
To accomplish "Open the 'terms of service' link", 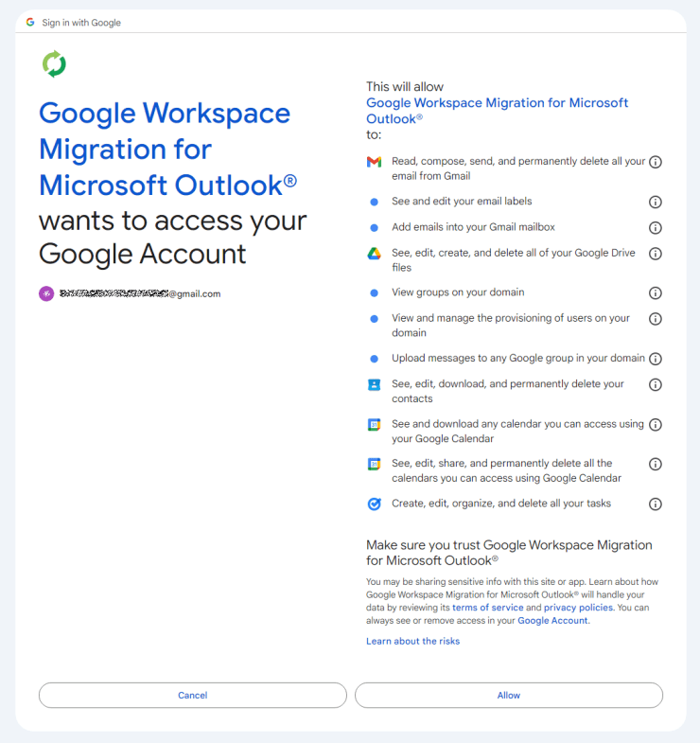I will 488,608.
